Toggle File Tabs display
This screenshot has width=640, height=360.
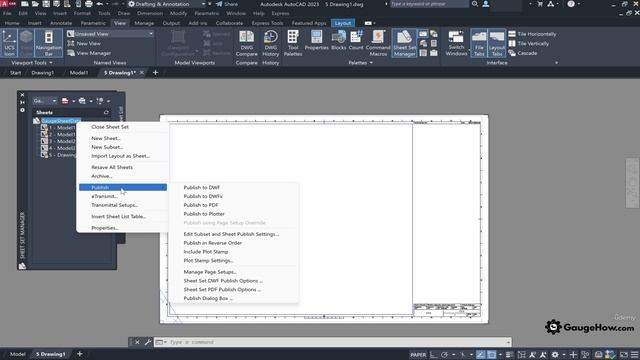(479, 43)
